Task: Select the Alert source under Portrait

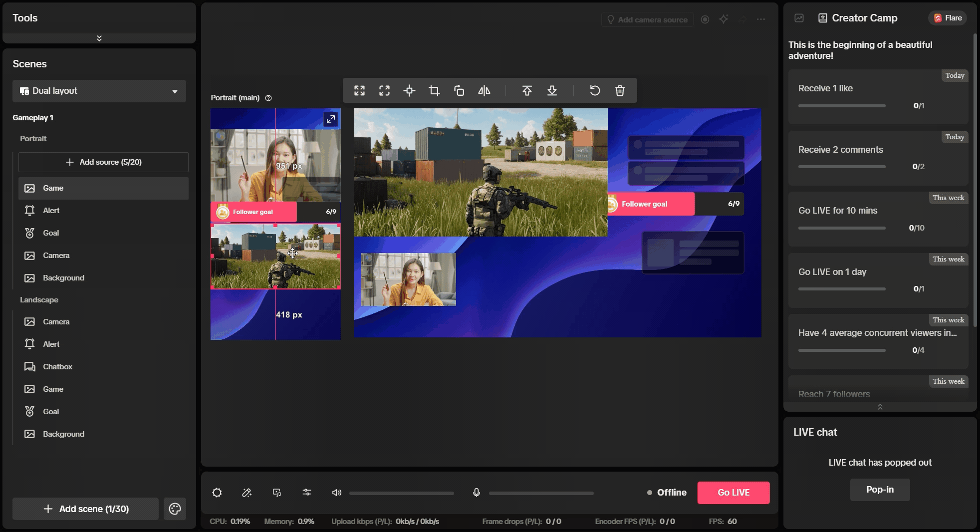Action: pyautogui.click(x=51, y=211)
